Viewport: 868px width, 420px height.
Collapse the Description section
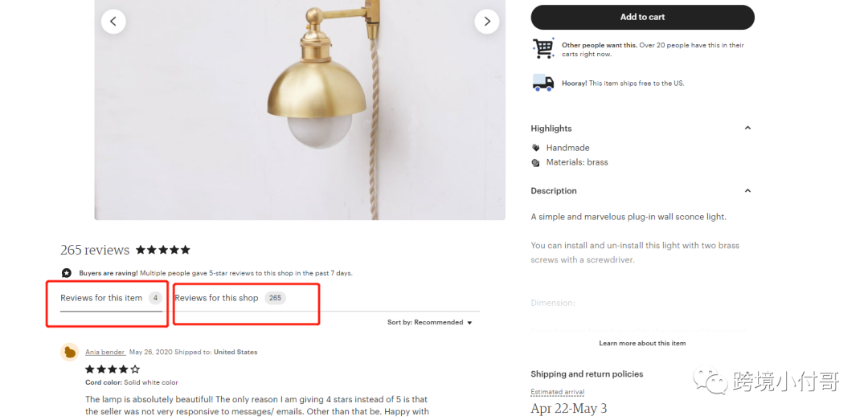(x=747, y=191)
